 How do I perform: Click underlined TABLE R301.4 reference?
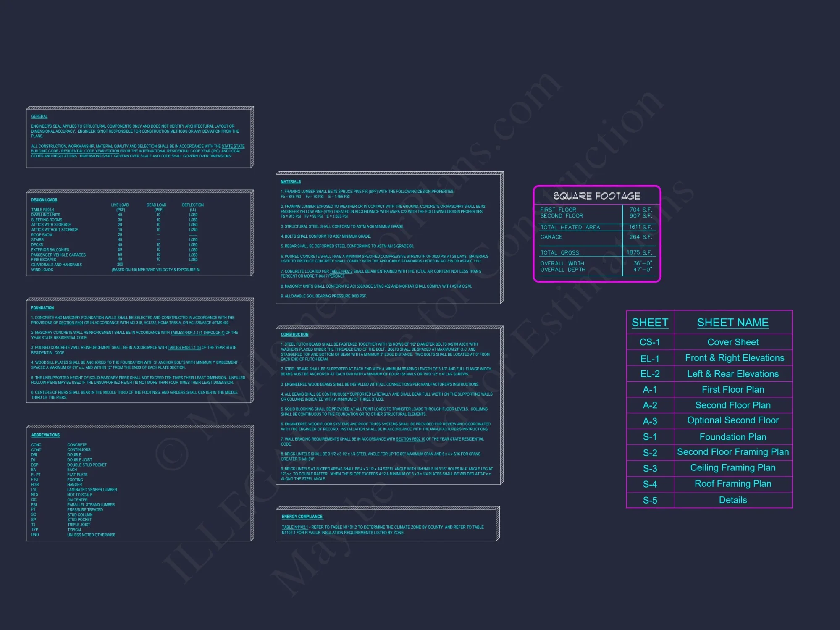(42, 210)
